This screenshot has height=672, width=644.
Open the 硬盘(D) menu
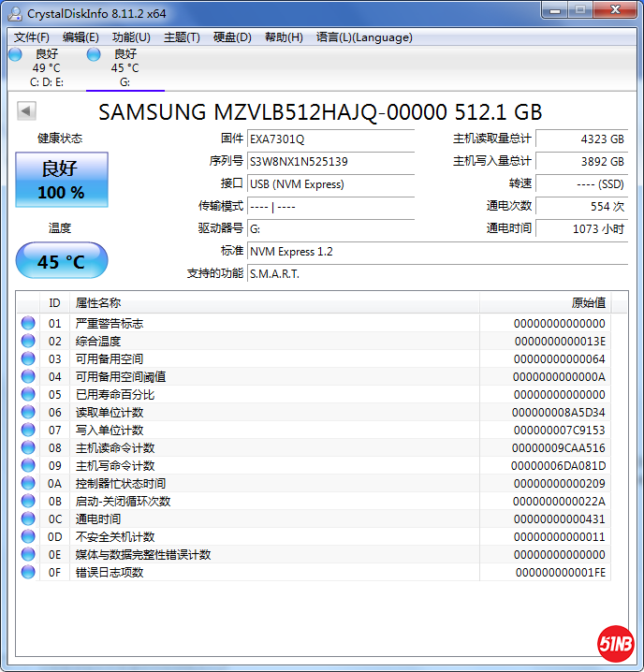pos(232,37)
